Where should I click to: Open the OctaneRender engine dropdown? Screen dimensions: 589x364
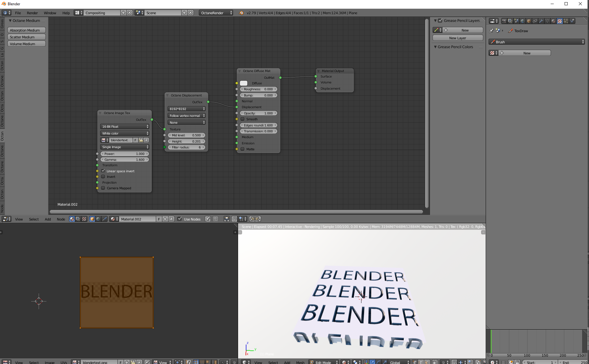(216, 13)
